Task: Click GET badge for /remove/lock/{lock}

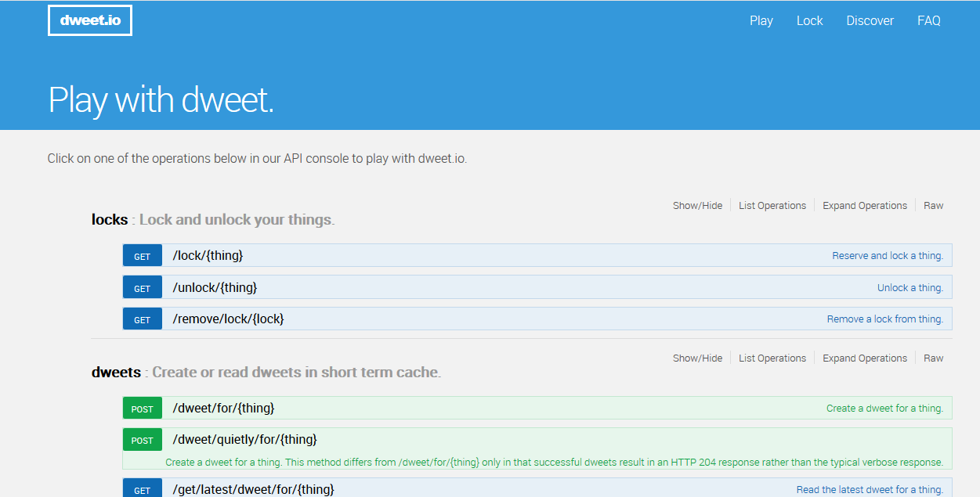Action: click(x=142, y=319)
